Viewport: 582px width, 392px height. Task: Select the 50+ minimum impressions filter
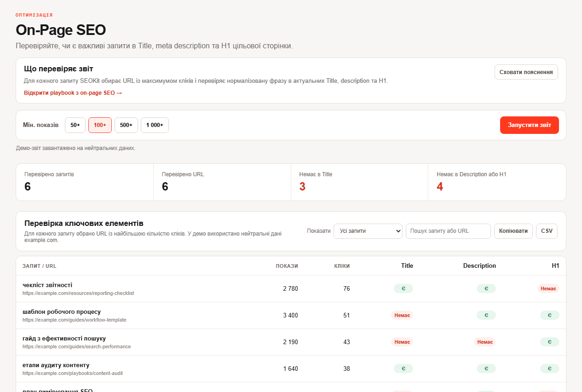coord(75,125)
